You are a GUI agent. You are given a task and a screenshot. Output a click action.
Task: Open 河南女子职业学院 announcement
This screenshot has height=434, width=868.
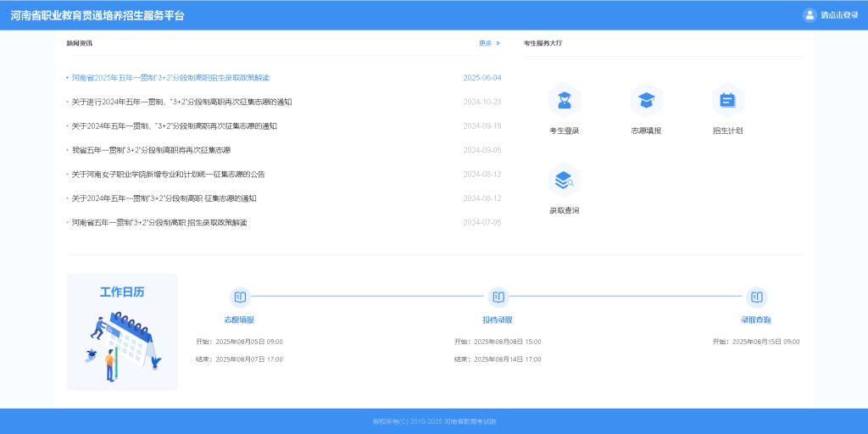pos(168,175)
